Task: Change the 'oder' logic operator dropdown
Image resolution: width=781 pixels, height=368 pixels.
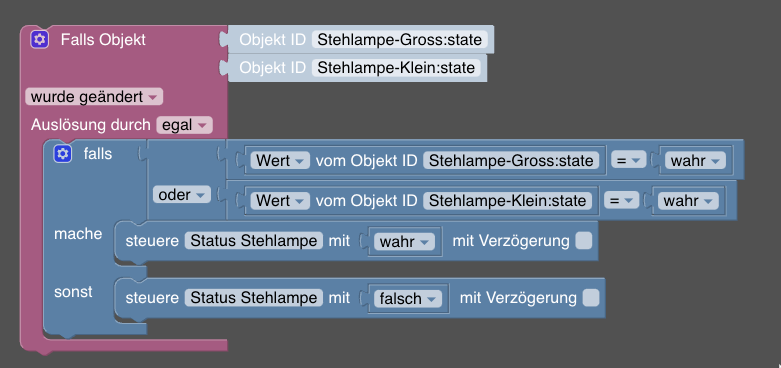Action: click(182, 195)
